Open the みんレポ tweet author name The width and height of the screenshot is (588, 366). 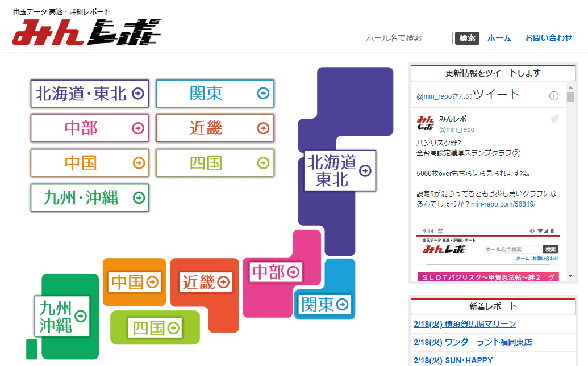click(x=453, y=119)
